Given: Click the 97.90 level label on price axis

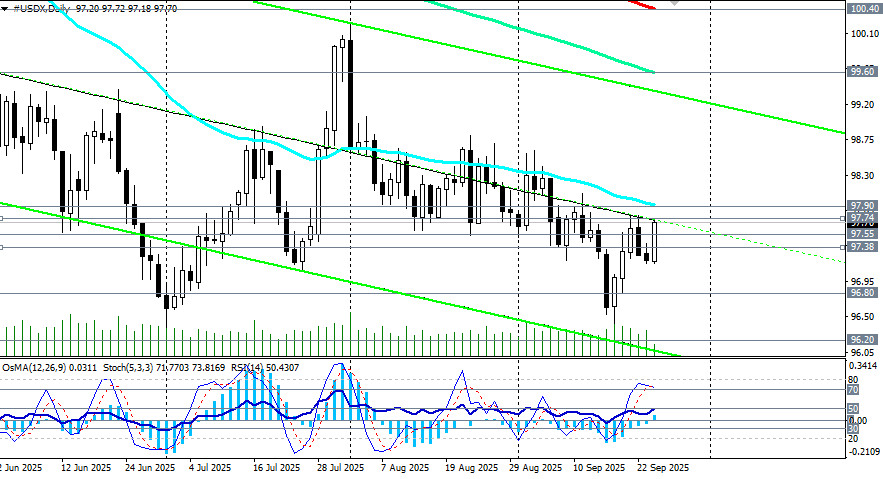Looking at the screenshot, I should coord(862,206).
